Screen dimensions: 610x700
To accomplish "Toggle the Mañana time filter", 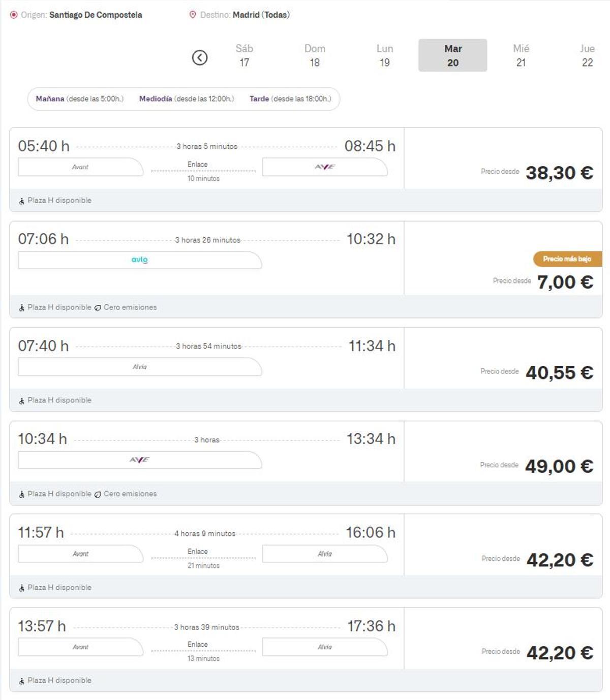I will tap(79, 99).
